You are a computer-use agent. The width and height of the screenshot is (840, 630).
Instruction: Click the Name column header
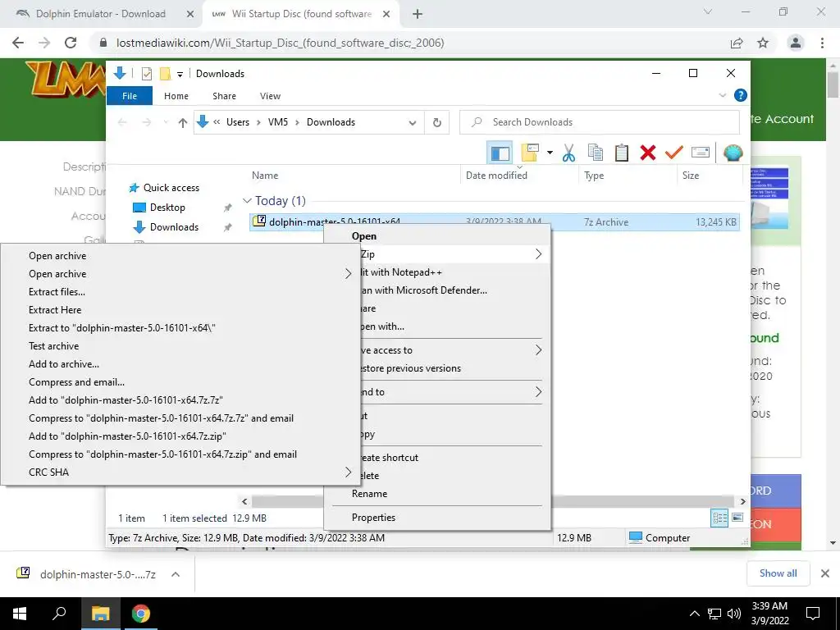(265, 176)
